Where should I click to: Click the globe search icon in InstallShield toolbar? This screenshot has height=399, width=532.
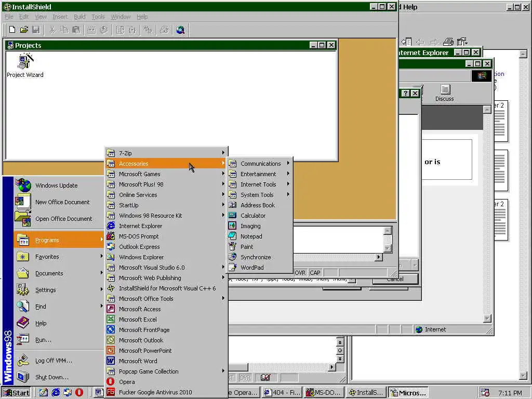(180, 30)
